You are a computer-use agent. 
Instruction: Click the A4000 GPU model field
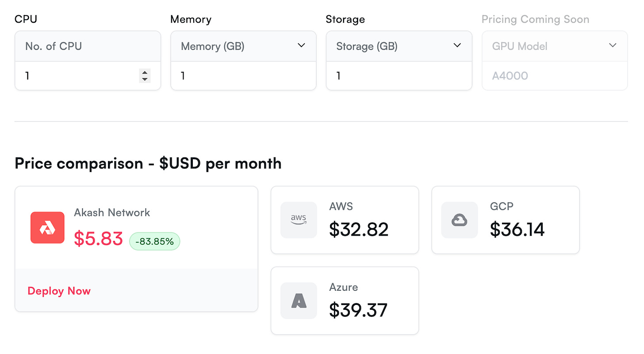[554, 76]
